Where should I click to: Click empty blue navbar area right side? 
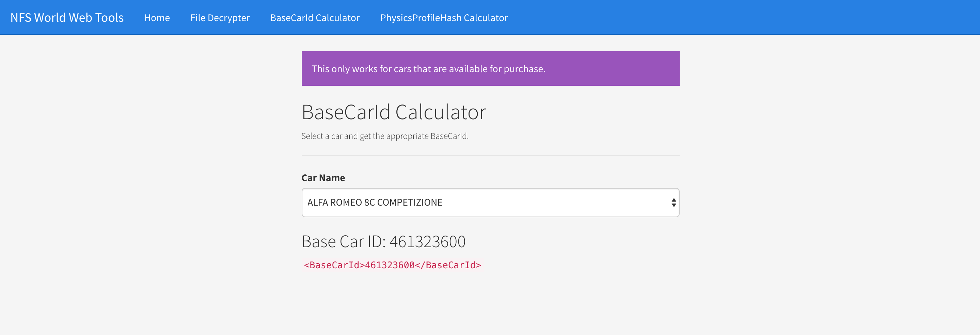click(x=742, y=17)
